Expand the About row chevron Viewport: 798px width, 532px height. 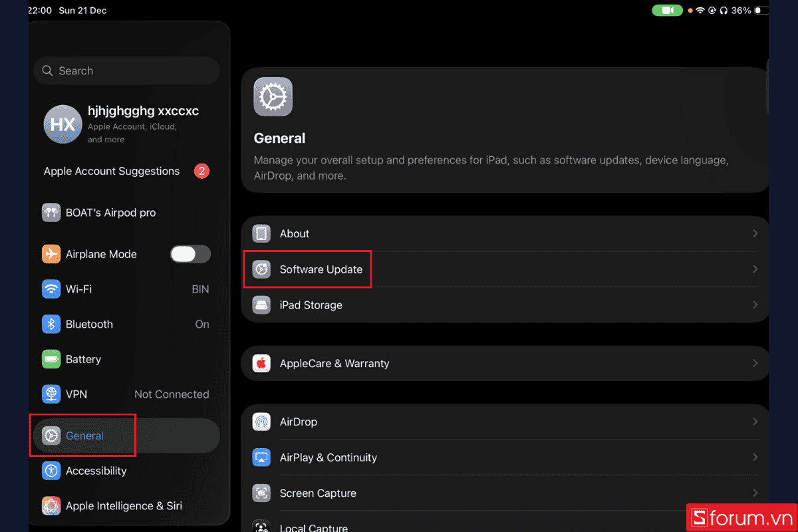point(755,233)
